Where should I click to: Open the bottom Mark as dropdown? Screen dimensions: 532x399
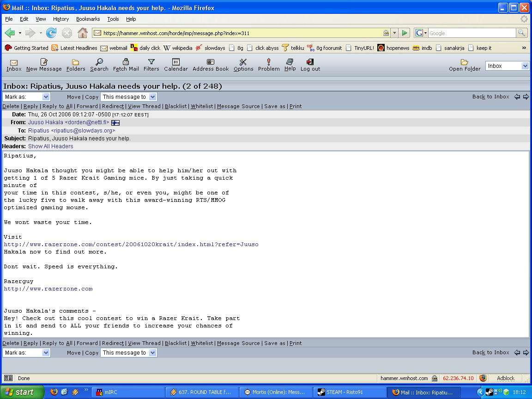[x=26, y=352]
